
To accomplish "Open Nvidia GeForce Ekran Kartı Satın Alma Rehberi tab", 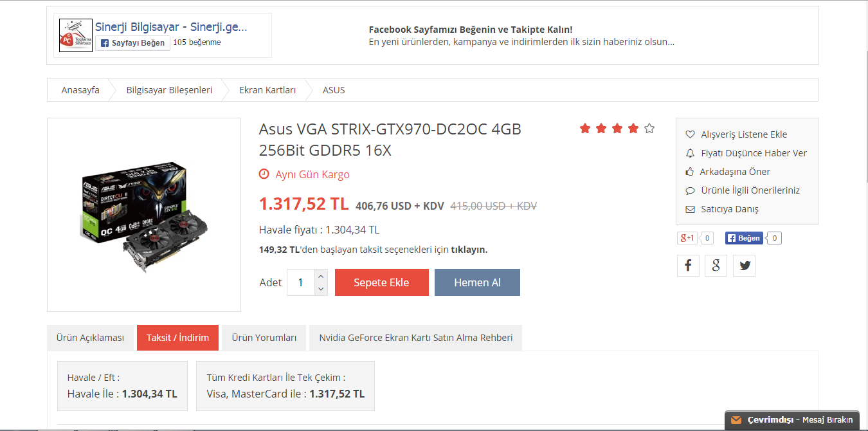I will tap(416, 338).
